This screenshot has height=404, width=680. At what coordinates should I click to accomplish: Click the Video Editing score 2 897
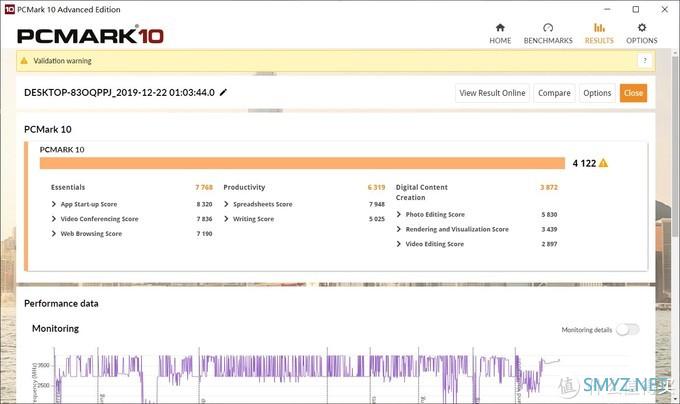coord(549,244)
